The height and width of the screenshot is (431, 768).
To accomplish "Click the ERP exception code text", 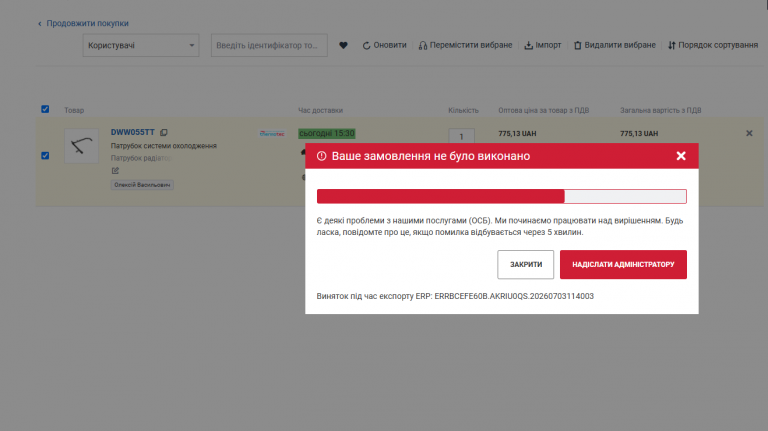I will coord(514,296).
